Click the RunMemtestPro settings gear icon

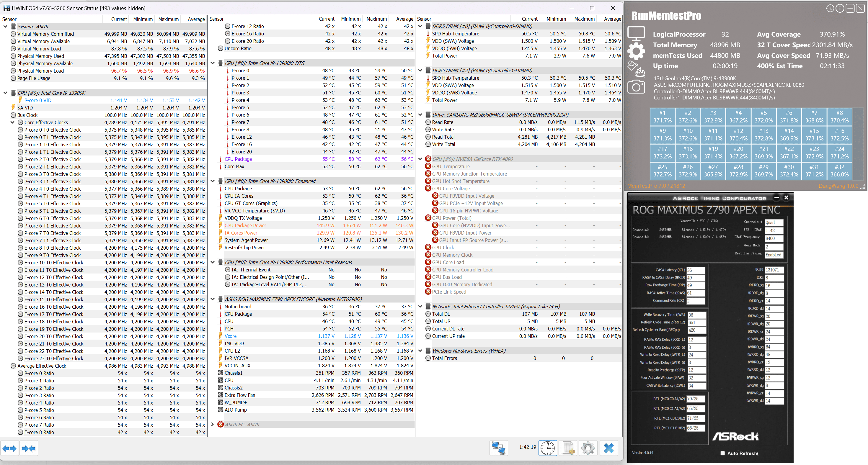coord(636,51)
